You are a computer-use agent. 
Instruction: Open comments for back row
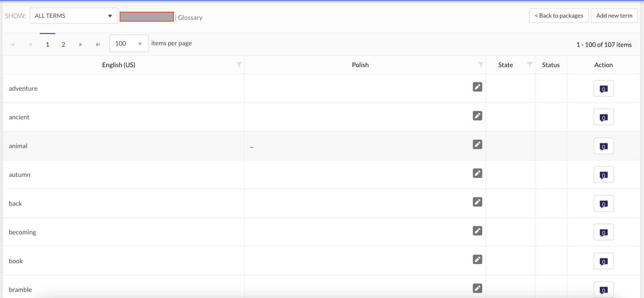pos(603,204)
